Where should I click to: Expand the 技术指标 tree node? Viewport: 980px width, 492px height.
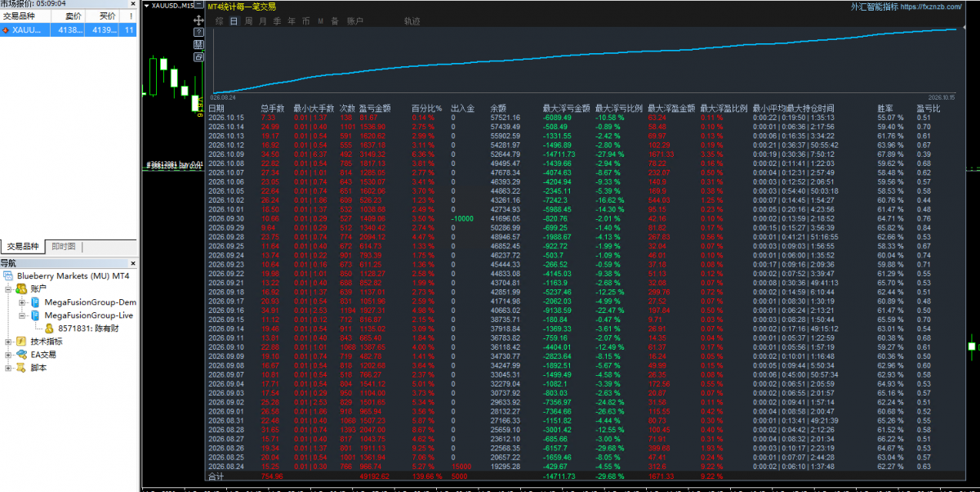8,342
